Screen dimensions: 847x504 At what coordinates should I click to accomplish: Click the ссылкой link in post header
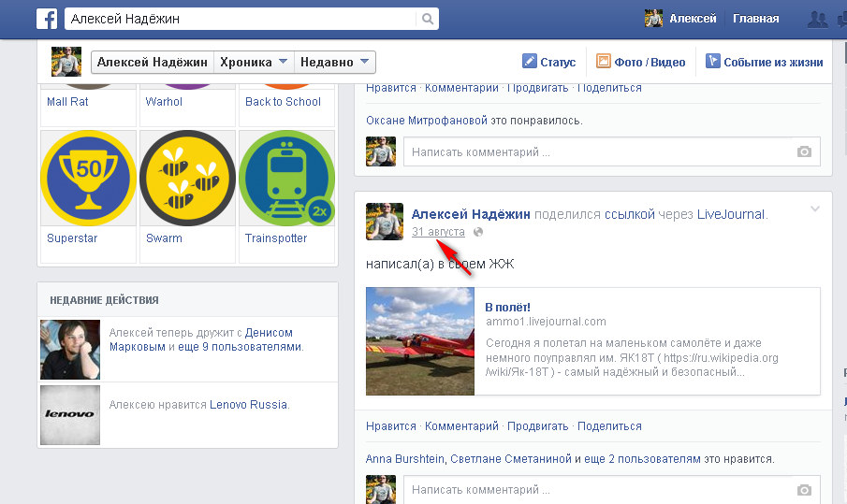(x=629, y=214)
